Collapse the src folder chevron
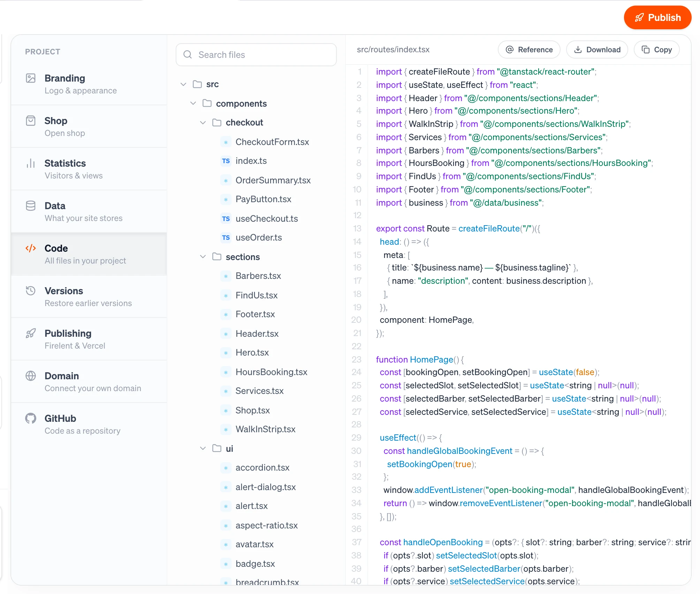Image resolution: width=700 pixels, height=594 pixels. tap(183, 84)
